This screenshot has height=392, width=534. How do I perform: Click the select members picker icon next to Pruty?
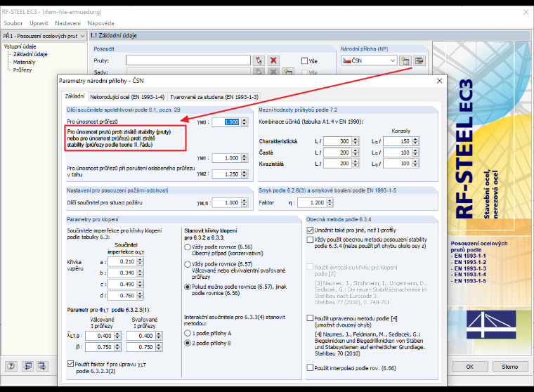pyautogui.click(x=259, y=61)
